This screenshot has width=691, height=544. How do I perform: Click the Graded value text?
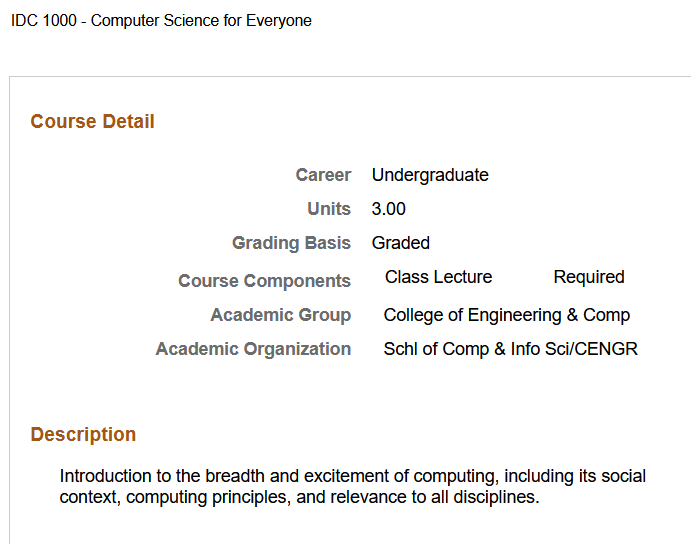(401, 243)
